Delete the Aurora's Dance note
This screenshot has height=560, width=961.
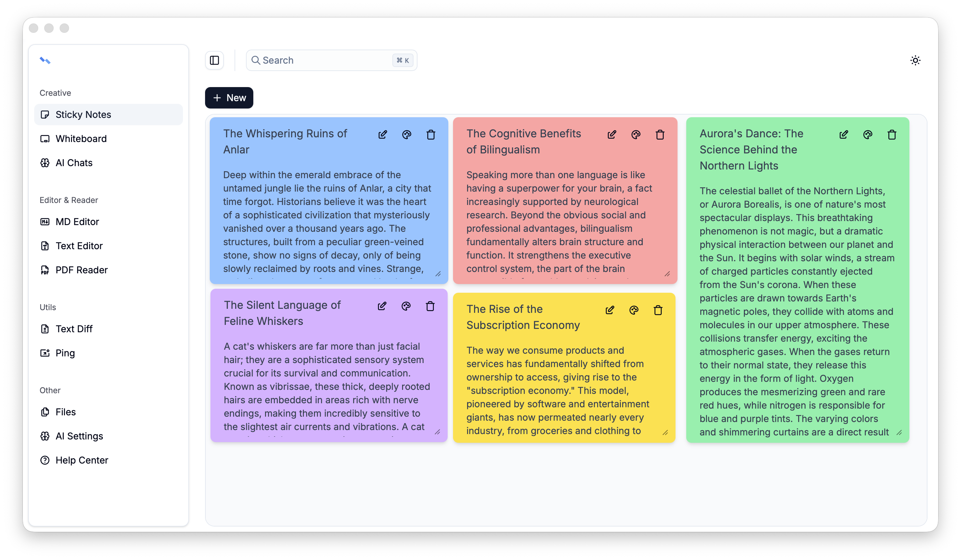pos(892,135)
